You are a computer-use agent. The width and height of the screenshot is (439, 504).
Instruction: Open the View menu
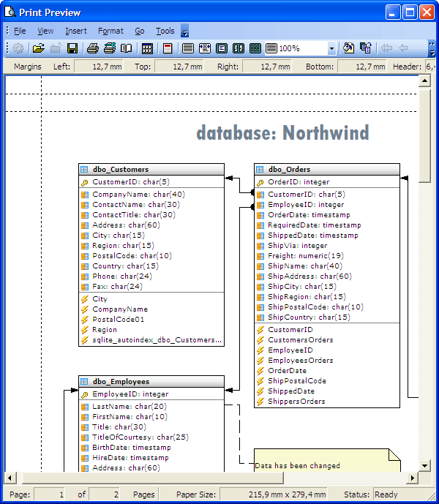pyautogui.click(x=45, y=31)
